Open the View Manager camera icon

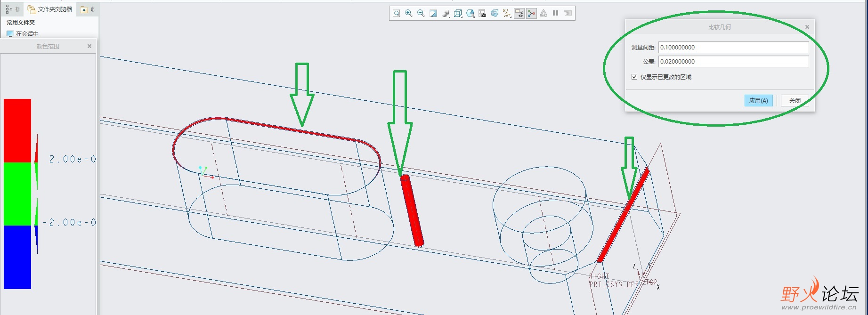point(482,13)
